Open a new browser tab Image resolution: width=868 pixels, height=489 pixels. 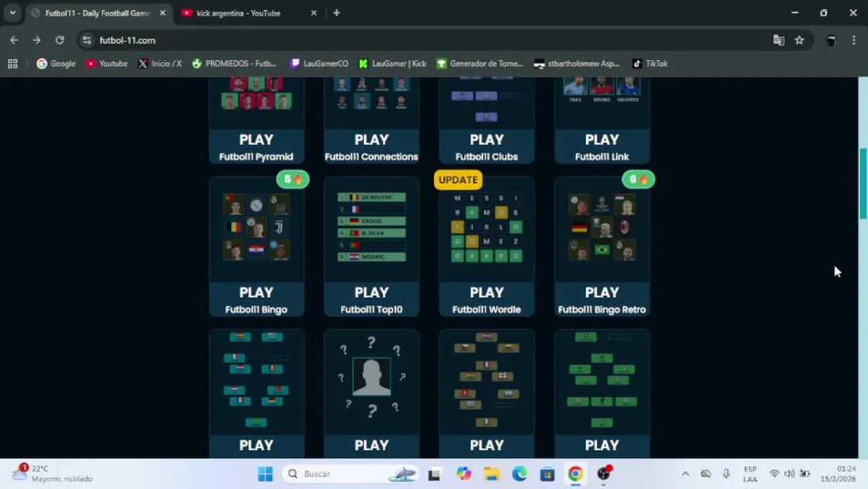click(336, 13)
